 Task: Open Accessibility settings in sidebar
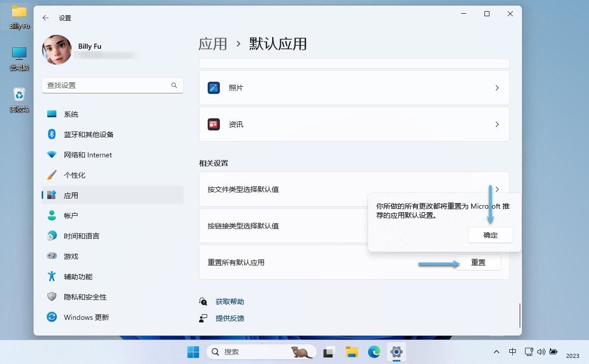[78, 277]
